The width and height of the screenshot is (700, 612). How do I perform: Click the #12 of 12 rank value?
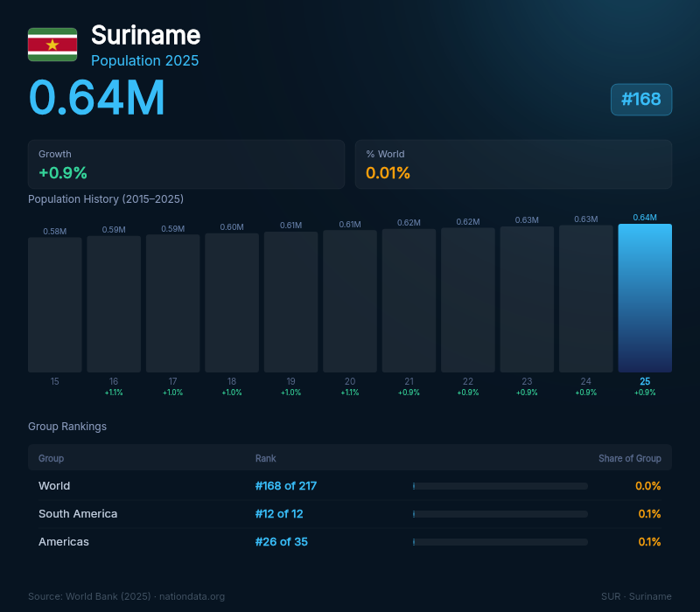(279, 514)
